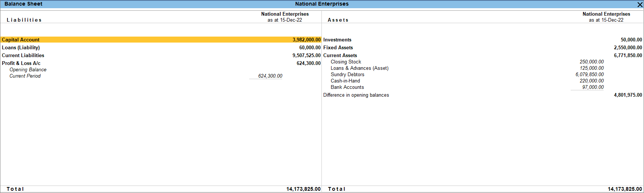Click the assets-side date as at 15-Dec-22
This screenshot has height=193, width=644.
[606, 20]
